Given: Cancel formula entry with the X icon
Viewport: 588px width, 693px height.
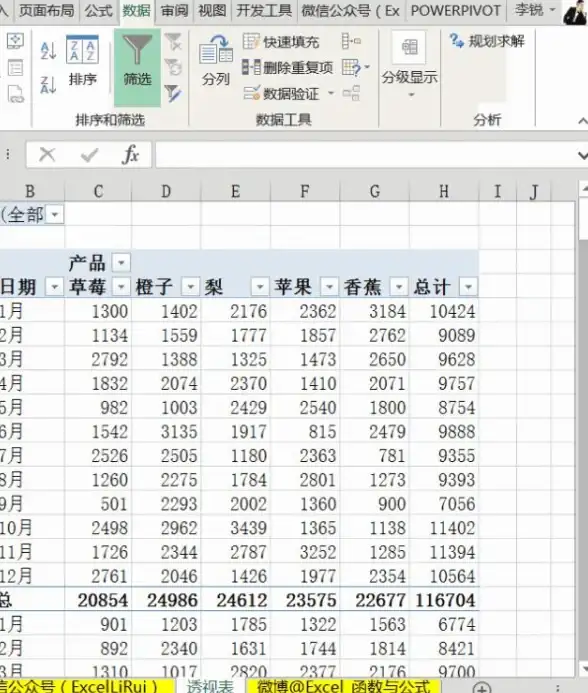Looking at the screenshot, I should (x=47, y=155).
